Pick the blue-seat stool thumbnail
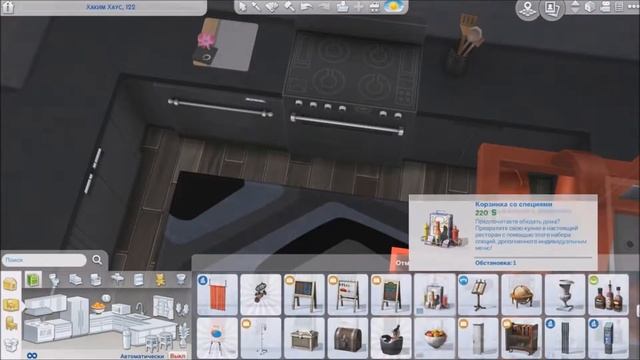 [217, 338]
